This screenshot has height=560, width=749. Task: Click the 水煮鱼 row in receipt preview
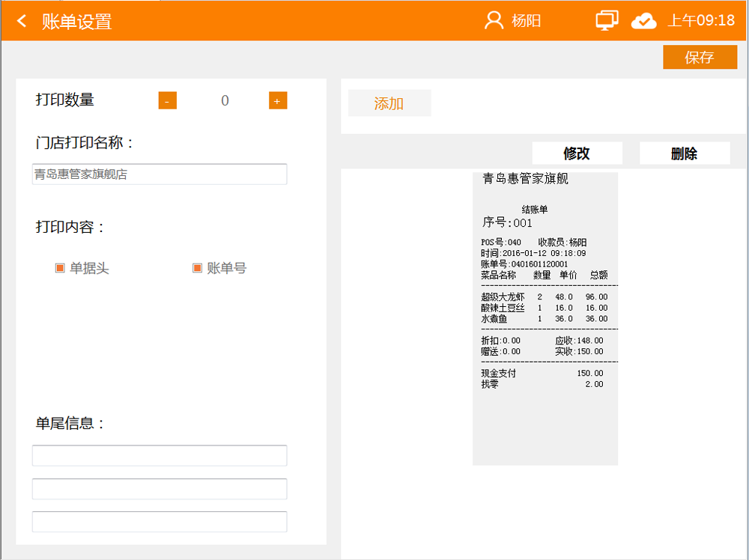[545, 319]
